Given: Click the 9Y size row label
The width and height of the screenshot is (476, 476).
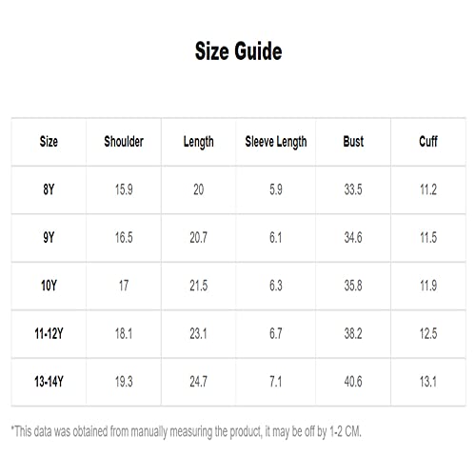Looking at the screenshot, I should click(49, 237).
